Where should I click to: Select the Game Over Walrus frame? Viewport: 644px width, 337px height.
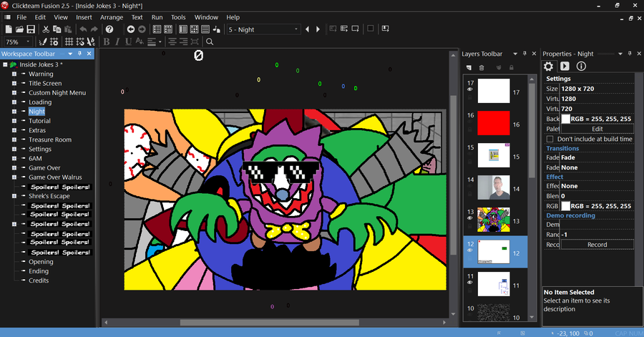[55, 177]
